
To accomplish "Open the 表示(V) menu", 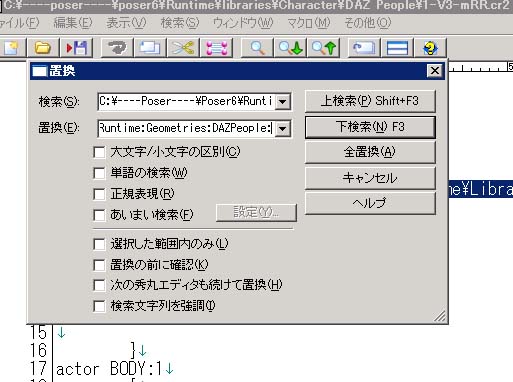I will click(126, 23).
